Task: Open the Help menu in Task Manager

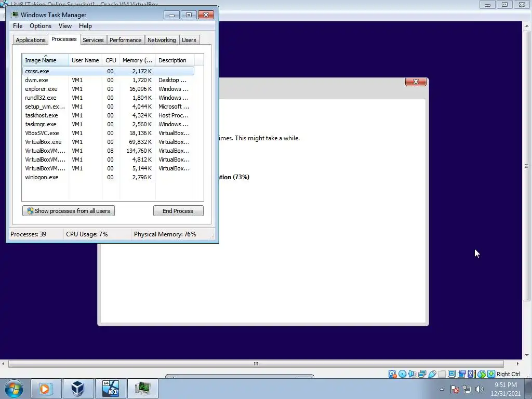Action: 85,26
